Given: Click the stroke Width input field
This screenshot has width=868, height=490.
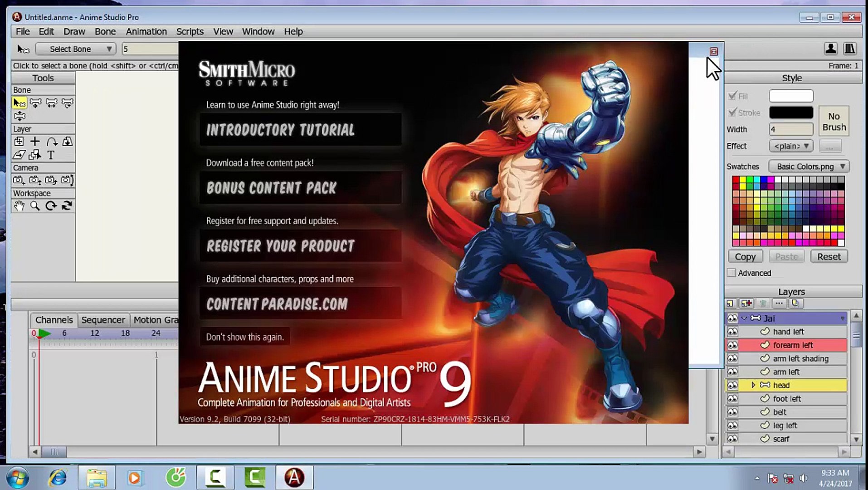Looking at the screenshot, I should [791, 129].
